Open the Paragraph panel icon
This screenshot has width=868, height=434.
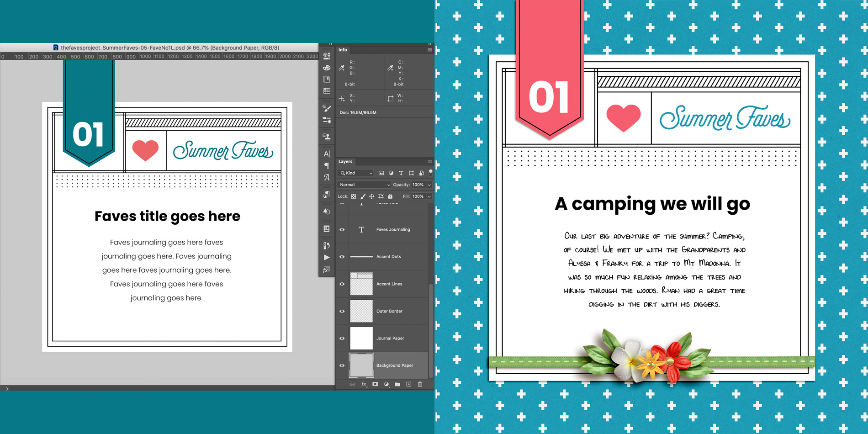click(327, 166)
